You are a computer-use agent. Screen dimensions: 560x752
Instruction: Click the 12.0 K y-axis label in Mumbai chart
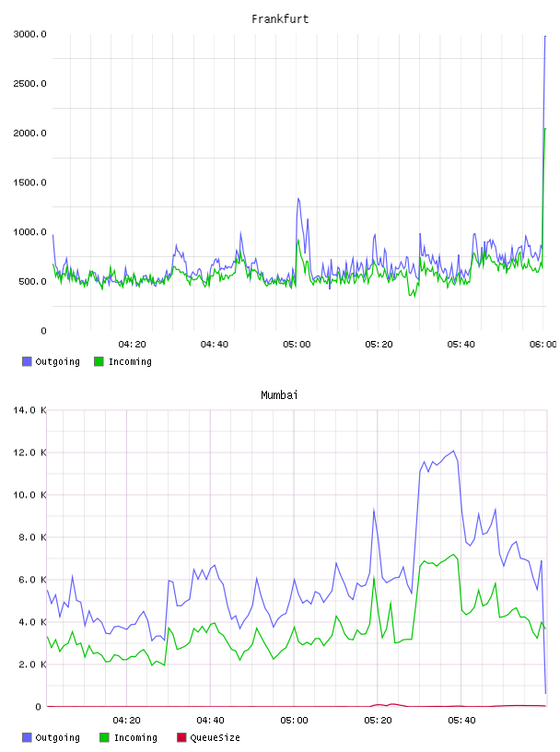click(29, 452)
